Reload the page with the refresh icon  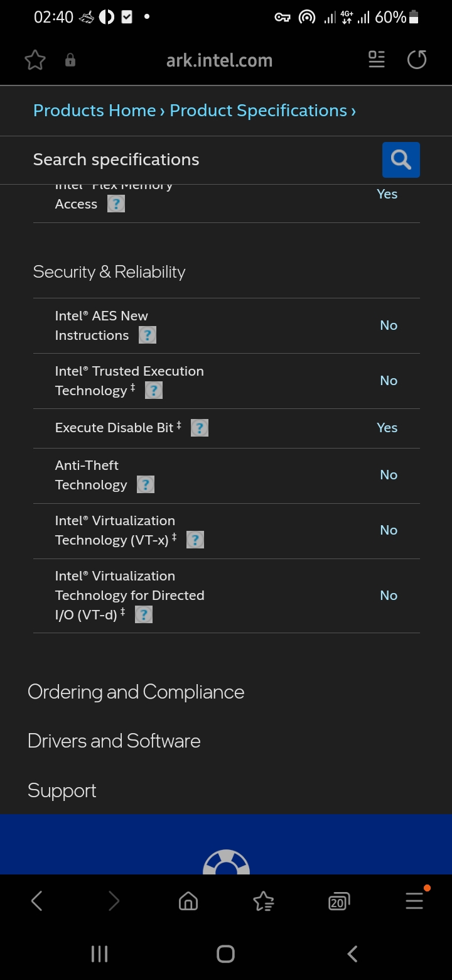point(417,60)
